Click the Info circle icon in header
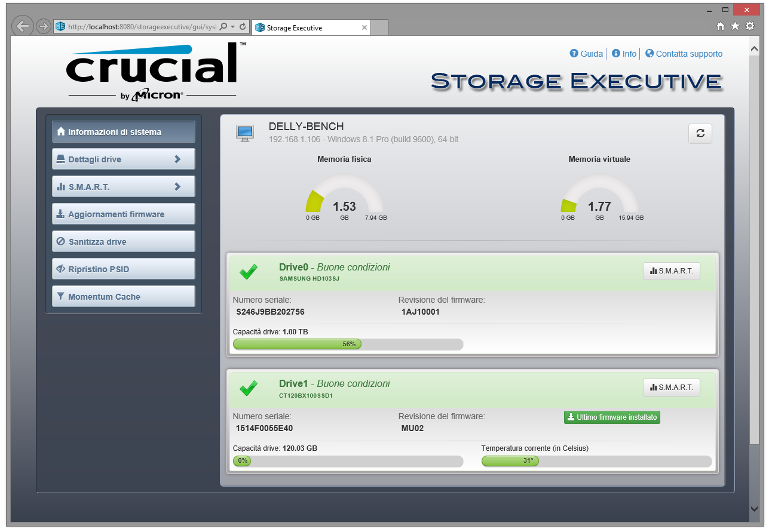 (x=615, y=53)
